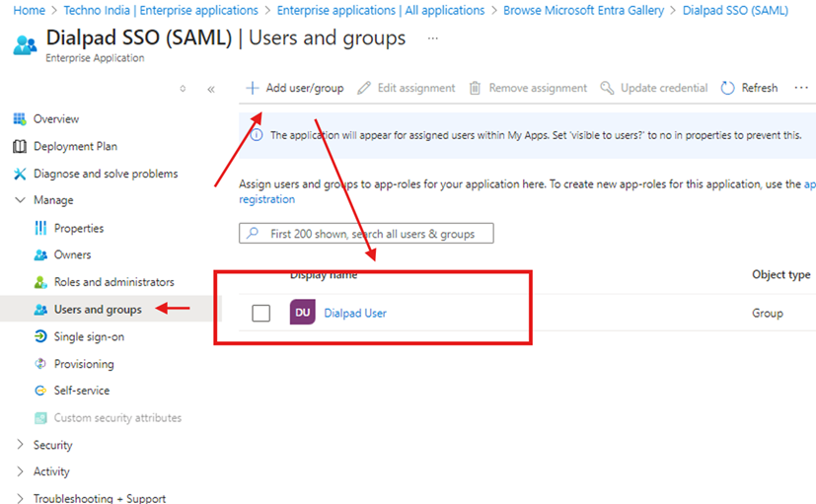The height and width of the screenshot is (504, 816).
Task: Click the Diagnose and solve problems wrench icon
Action: point(20,174)
